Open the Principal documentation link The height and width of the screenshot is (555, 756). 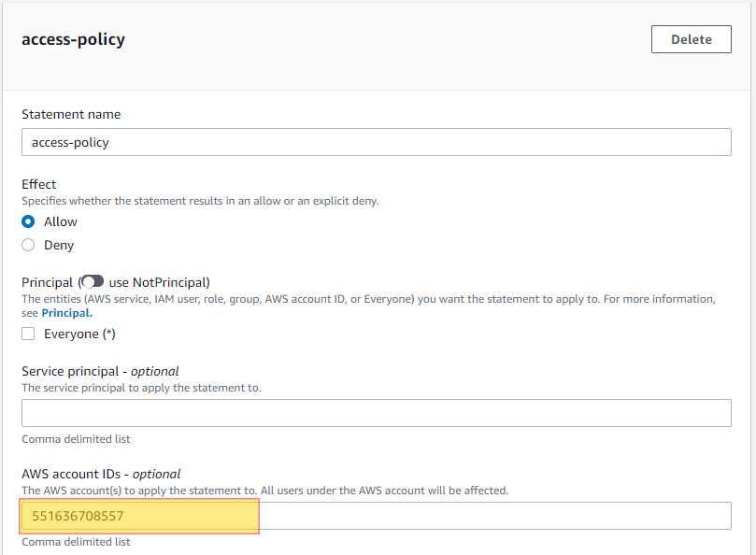pyautogui.click(x=66, y=313)
